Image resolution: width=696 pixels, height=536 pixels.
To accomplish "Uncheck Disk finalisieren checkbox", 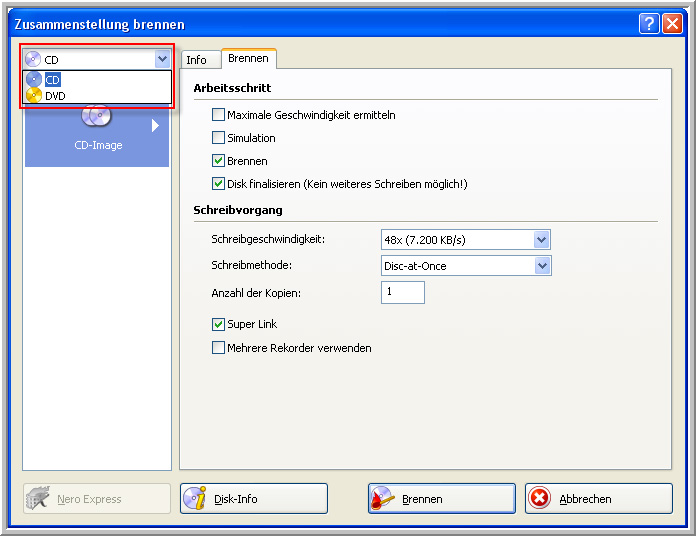I will click(218, 184).
